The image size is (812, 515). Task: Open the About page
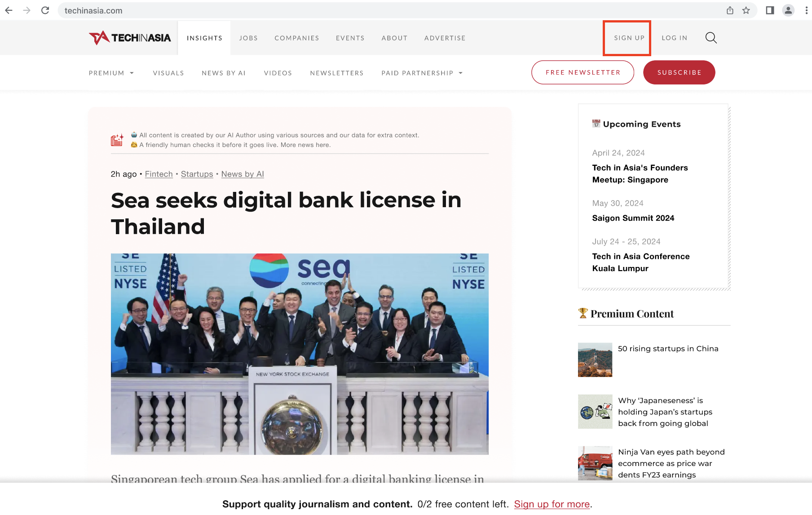coord(394,38)
